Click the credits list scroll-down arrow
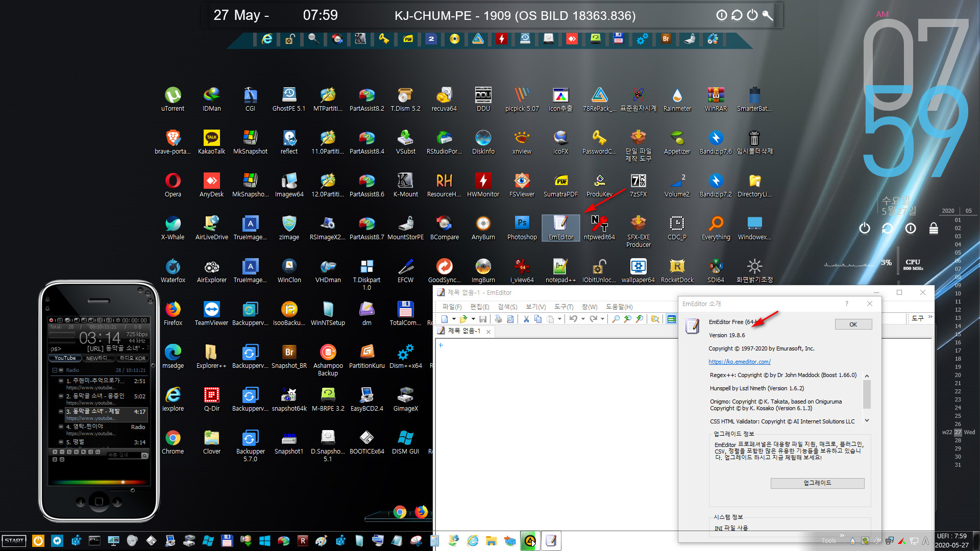 pyautogui.click(x=867, y=420)
